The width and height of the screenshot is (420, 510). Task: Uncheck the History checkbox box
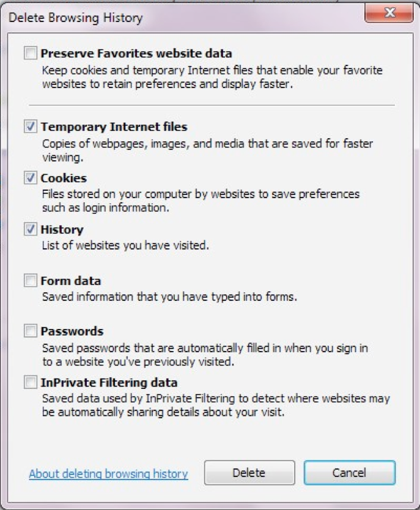(30, 229)
